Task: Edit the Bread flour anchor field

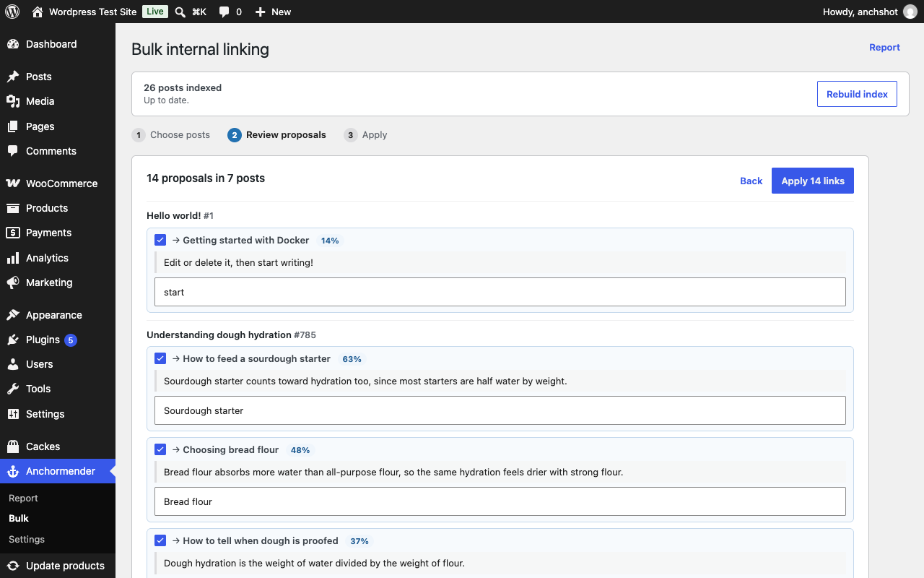Action: [500, 501]
